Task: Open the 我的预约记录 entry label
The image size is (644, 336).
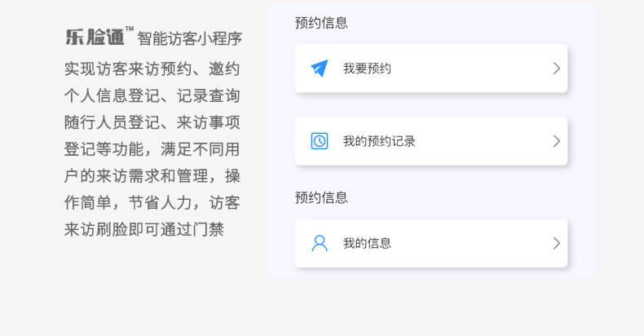Action: [x=379, y=141]
